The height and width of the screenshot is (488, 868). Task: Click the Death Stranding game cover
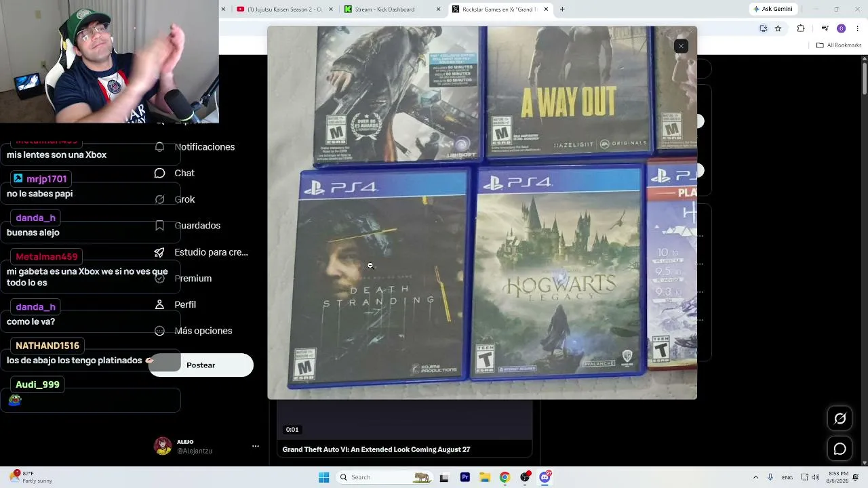pyautogui.click(x=380, y=277)
